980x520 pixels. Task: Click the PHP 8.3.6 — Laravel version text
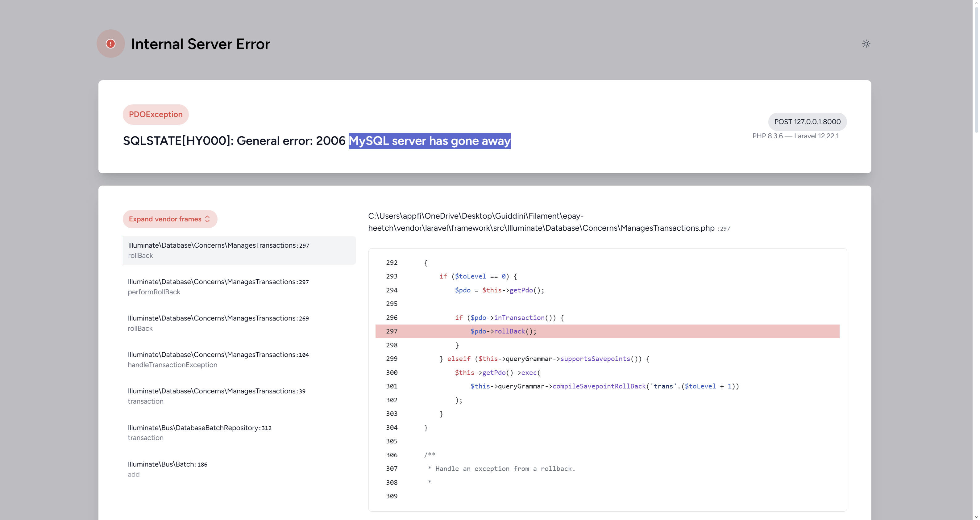click(x=795, y=136)
